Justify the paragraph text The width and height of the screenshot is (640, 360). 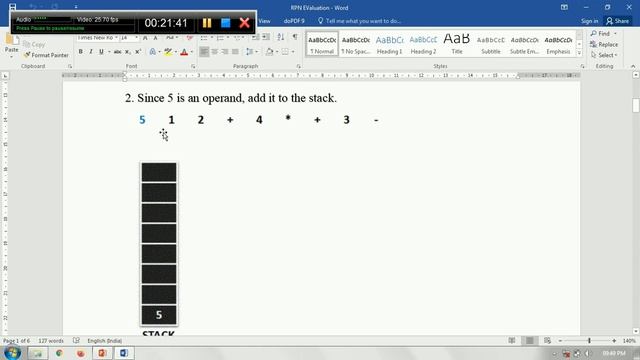[x=235, y=52]
